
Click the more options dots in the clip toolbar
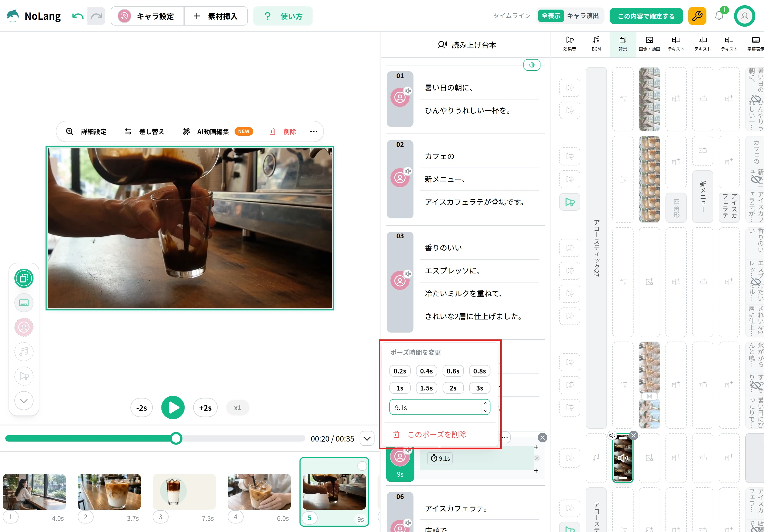(313, 131)
